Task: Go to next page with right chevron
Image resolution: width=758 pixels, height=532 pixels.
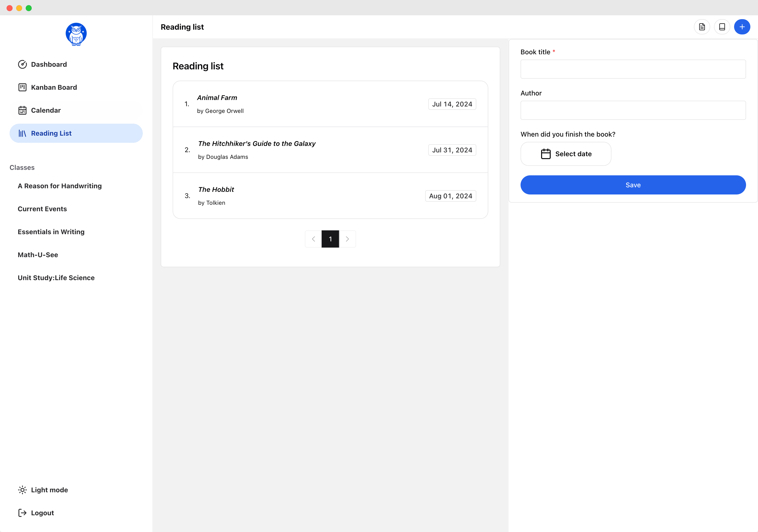Action: (x=347, y=239)
